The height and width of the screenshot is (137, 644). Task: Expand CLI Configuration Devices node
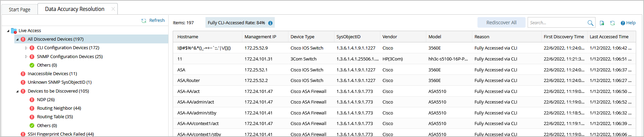[26, 48]
